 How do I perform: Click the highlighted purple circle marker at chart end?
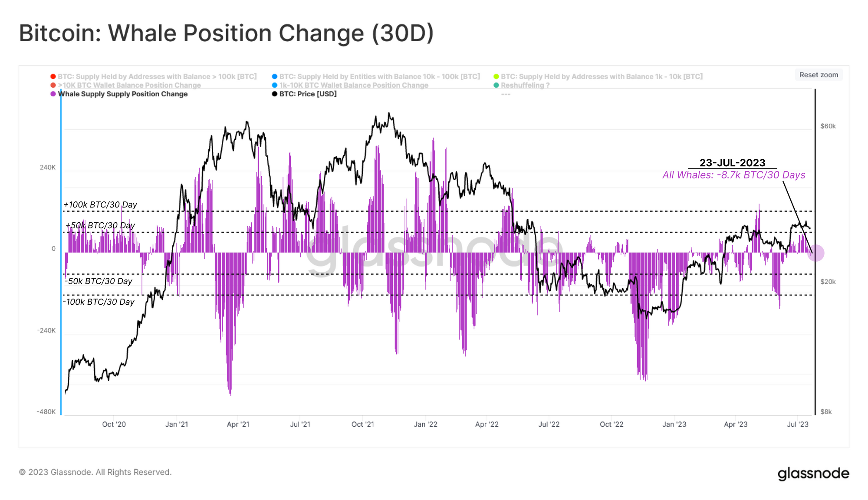click(x=816, y=253)
